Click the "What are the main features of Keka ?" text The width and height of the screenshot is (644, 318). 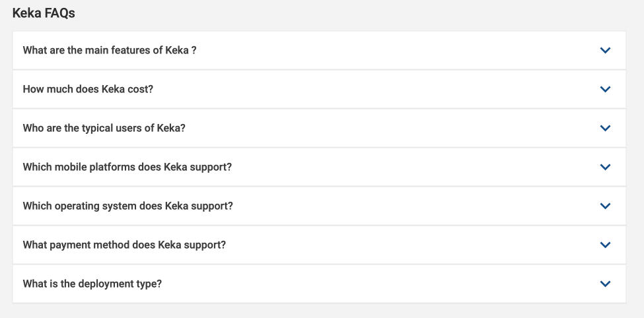[x=109, y=50]
